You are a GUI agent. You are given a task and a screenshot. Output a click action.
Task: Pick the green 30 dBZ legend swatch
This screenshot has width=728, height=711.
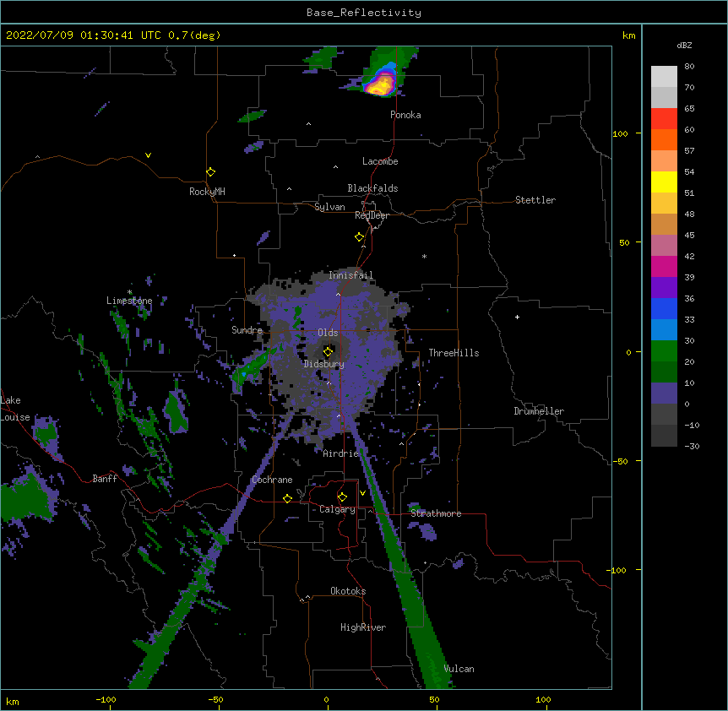pyautogui.click(x=664, y=351)
